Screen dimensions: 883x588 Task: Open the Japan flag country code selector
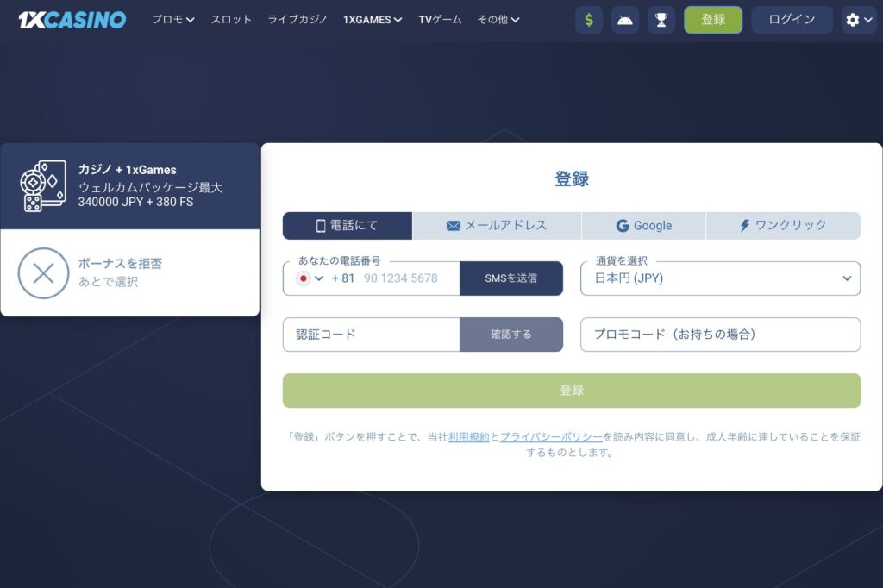[310, 278]
